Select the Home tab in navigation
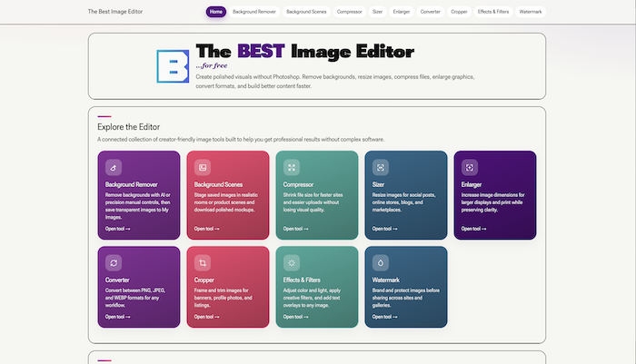636x364 pixels. (216, 12)
